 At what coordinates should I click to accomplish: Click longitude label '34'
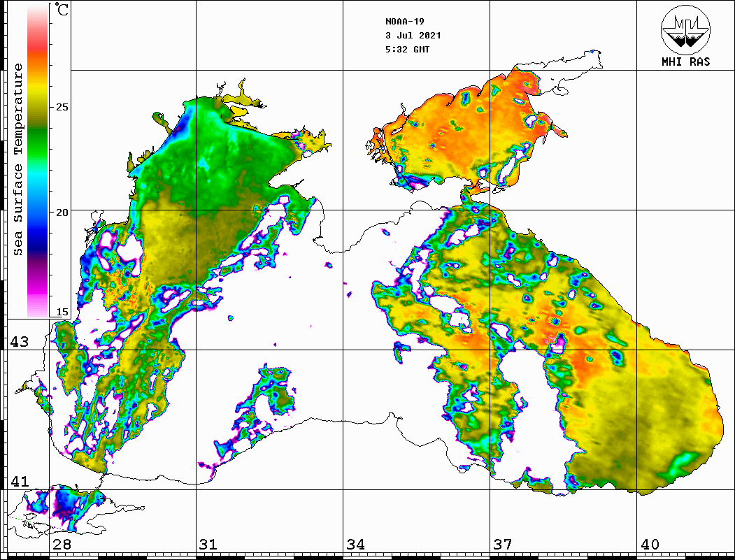click(x=356, y=545)
